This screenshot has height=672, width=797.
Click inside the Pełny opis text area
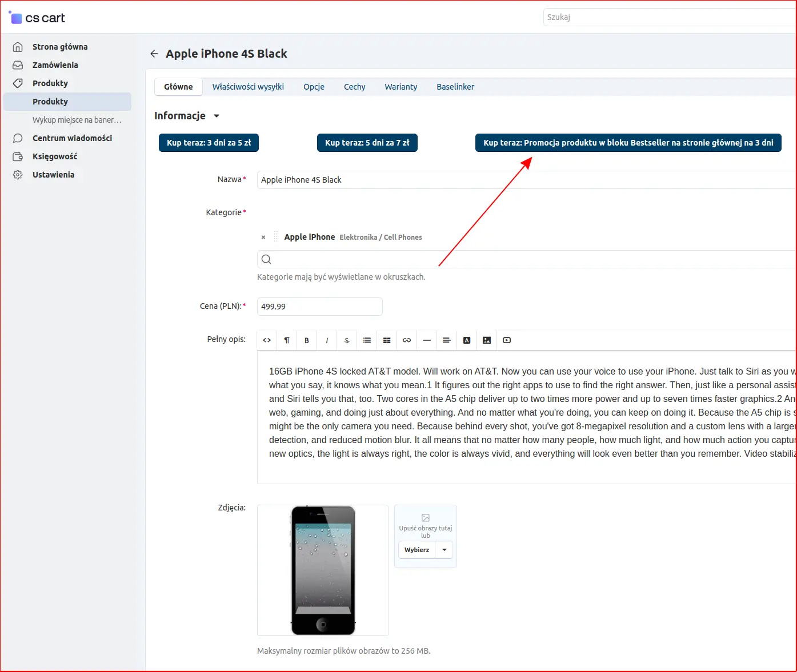coord(527,417)
